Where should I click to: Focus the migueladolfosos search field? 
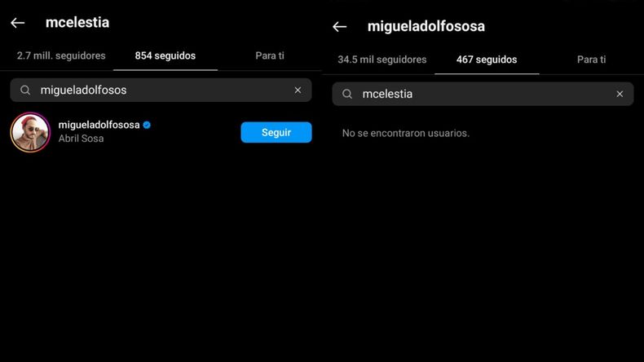click(161, 90)
